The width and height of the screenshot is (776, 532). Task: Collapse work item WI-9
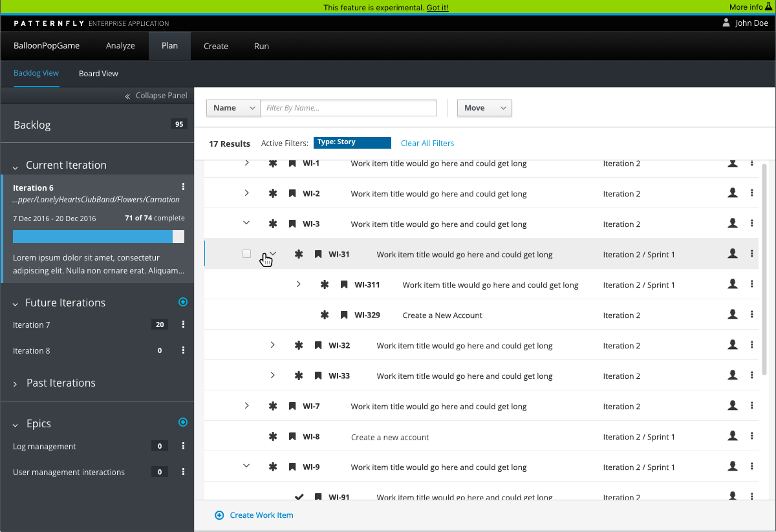tap(246, 465)
